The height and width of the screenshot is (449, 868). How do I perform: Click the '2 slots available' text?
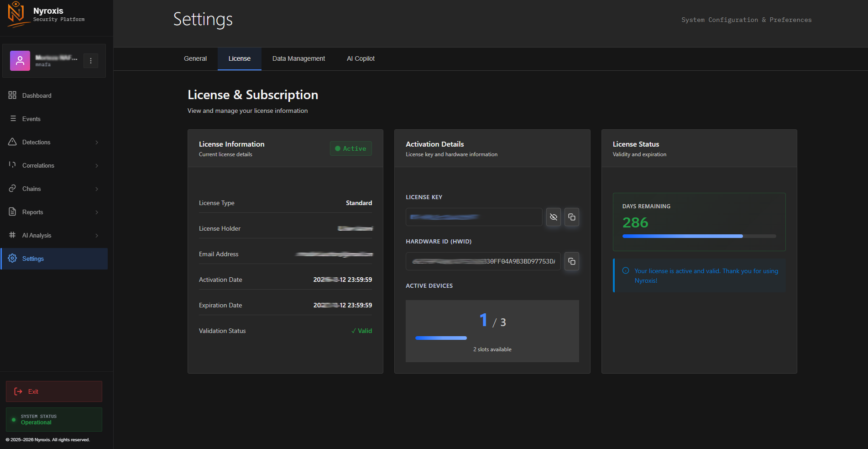tap(492, 349)
